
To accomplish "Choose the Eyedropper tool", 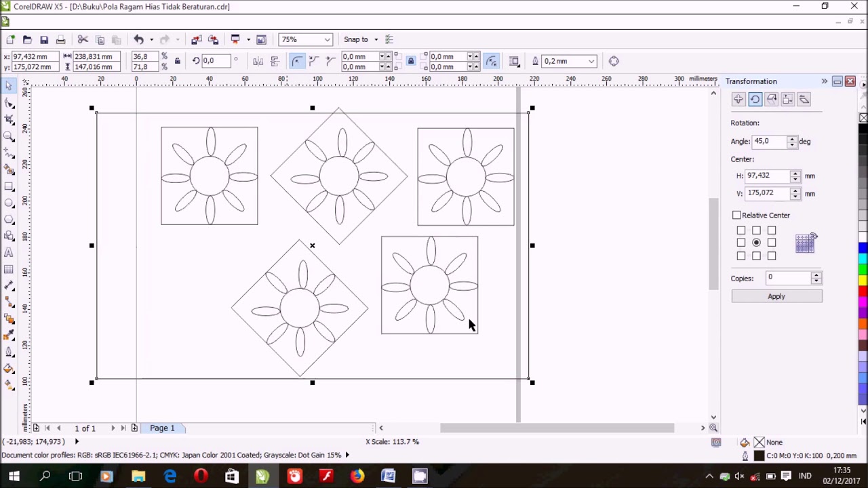I will tap(9, 335).
